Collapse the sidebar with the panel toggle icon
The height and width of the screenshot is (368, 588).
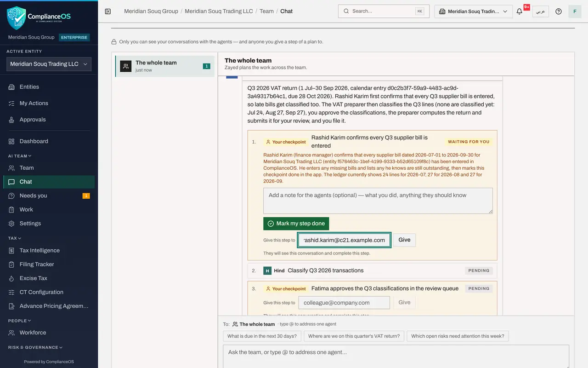point(108,11)
